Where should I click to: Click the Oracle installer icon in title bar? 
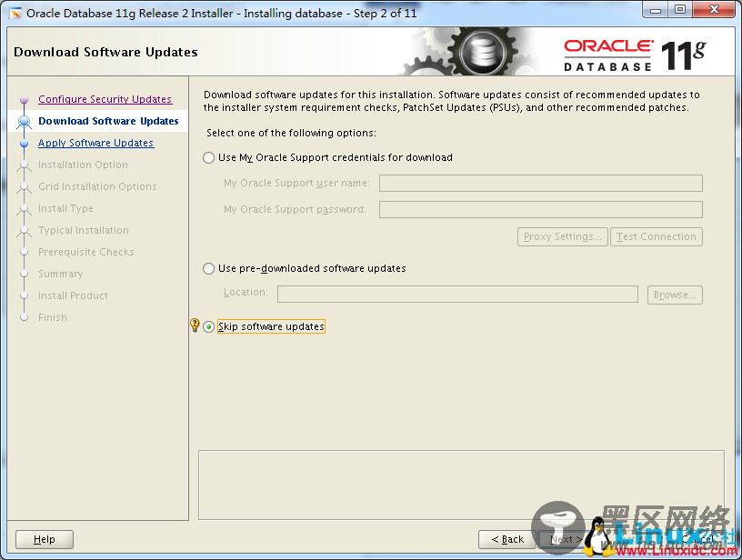coord(15,14)
